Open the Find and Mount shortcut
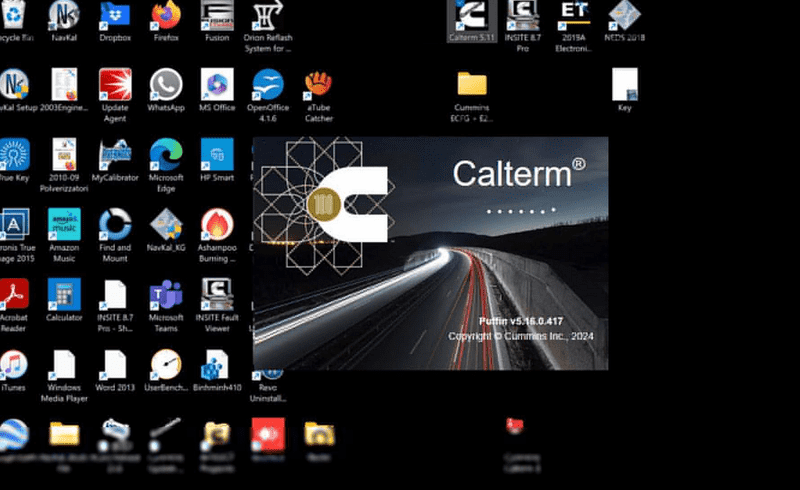The image size is (800, 490). 115,235
